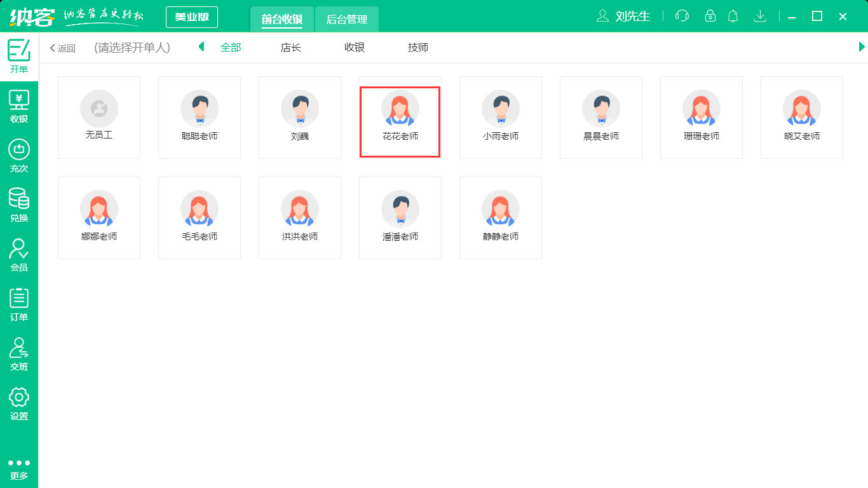Click the download icon in title bar
Image resolution: width=868 pixels, height=488 pixels.
click(x=760, y=16)
